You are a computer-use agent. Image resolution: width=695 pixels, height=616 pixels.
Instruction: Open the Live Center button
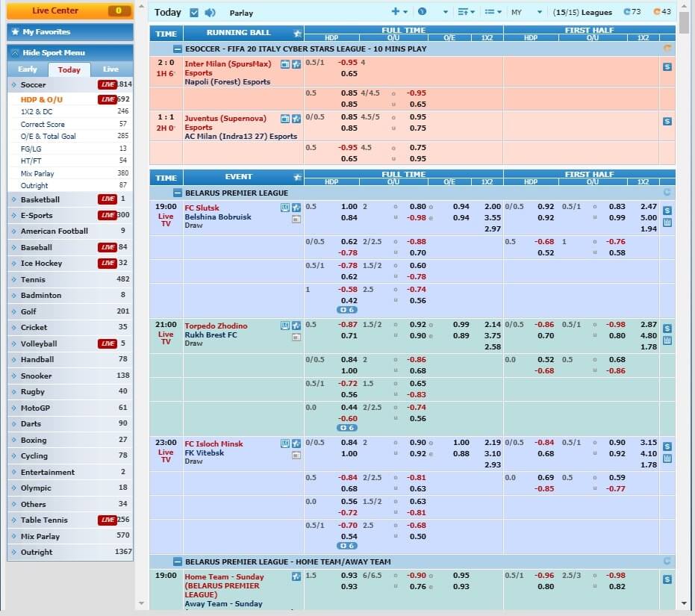(x=69, y=11)
